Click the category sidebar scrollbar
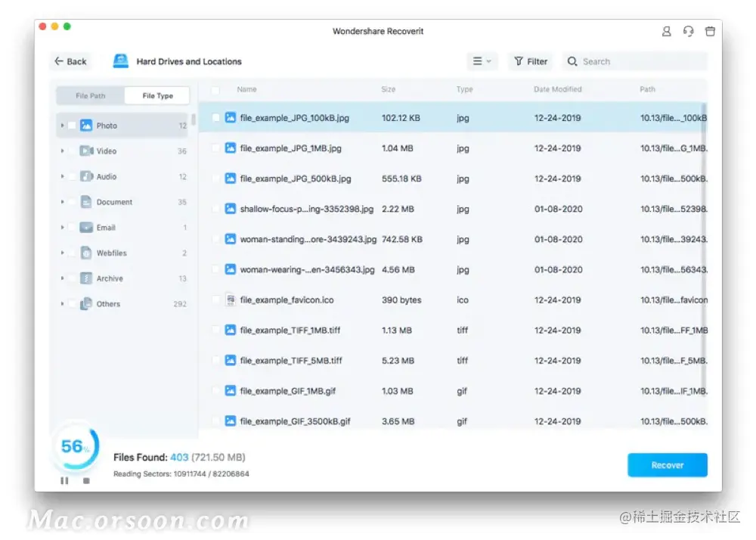 [194, 119]
